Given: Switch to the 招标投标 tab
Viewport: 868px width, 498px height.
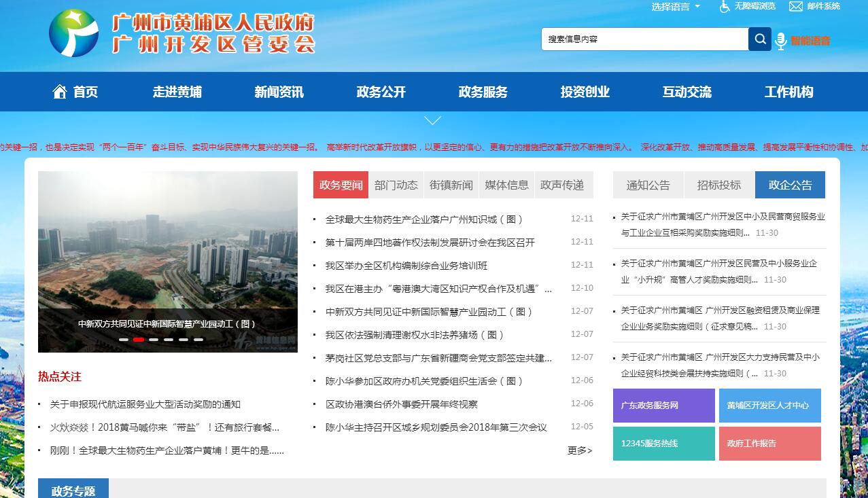Looking at the screenshot, I should pyautogui.click(x=718, y=185).
